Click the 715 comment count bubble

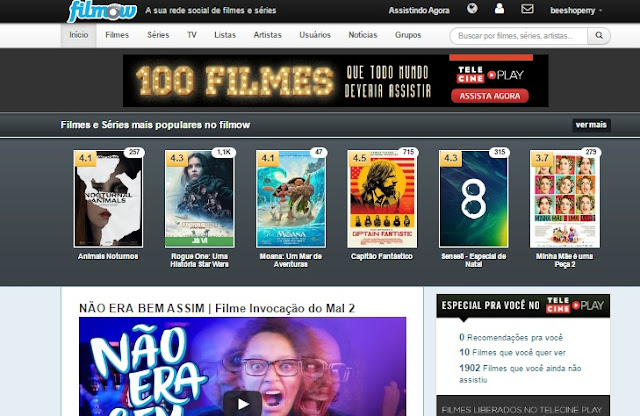point(408,152)
